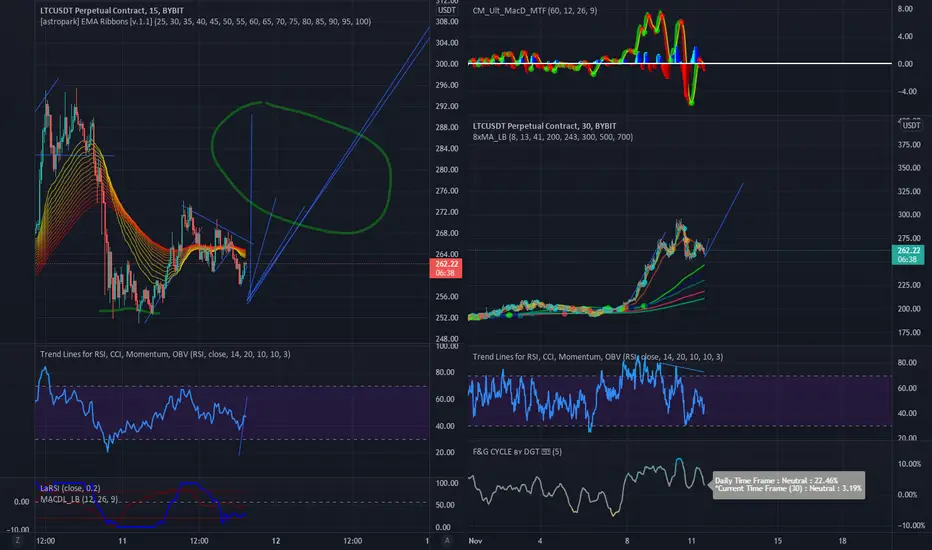This screenshot has height=550, width=932.
Task: Click 272.00 on the left price axis
Action: point(447,212)
